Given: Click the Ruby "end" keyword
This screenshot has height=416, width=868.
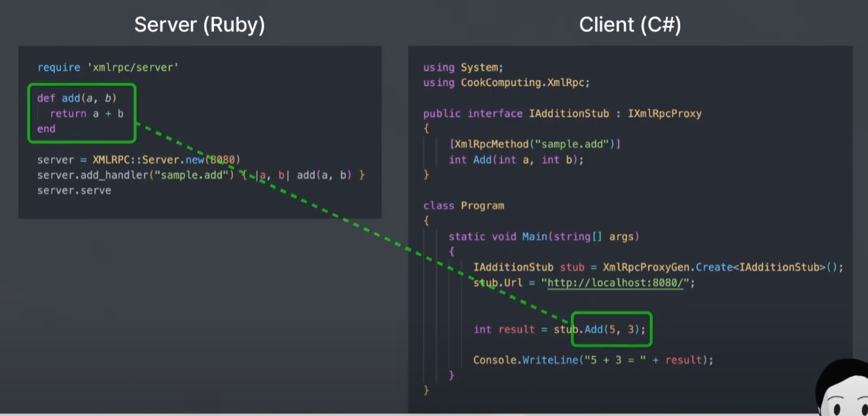Looking at the screenshot, I should tap(46, 129).
